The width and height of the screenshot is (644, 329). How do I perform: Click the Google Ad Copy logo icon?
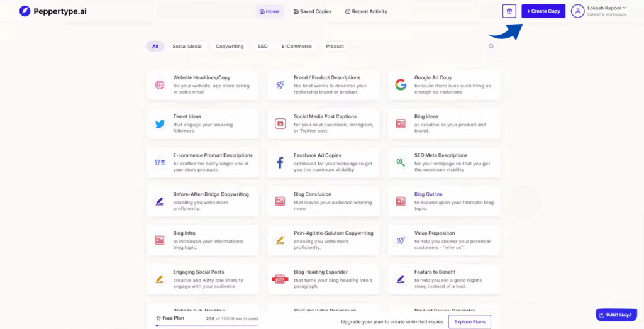[401, 85]
